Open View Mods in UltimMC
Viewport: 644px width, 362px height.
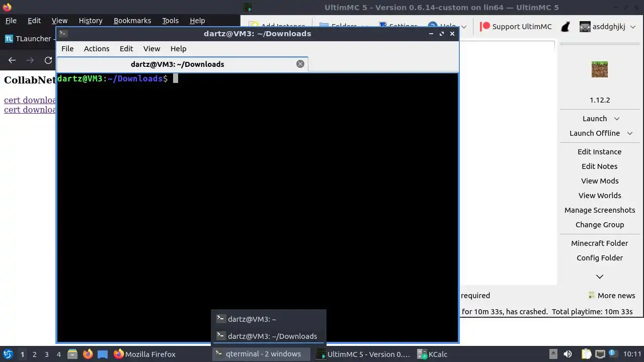click(x=600, y=181)
